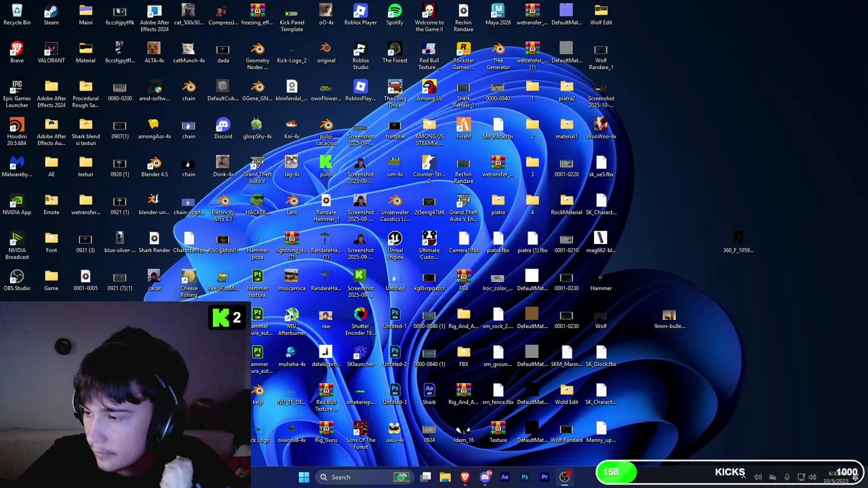Select the Tree Generator blend file
The width and height of the screenshot is (868, 488).
click(x=498, y=56)
